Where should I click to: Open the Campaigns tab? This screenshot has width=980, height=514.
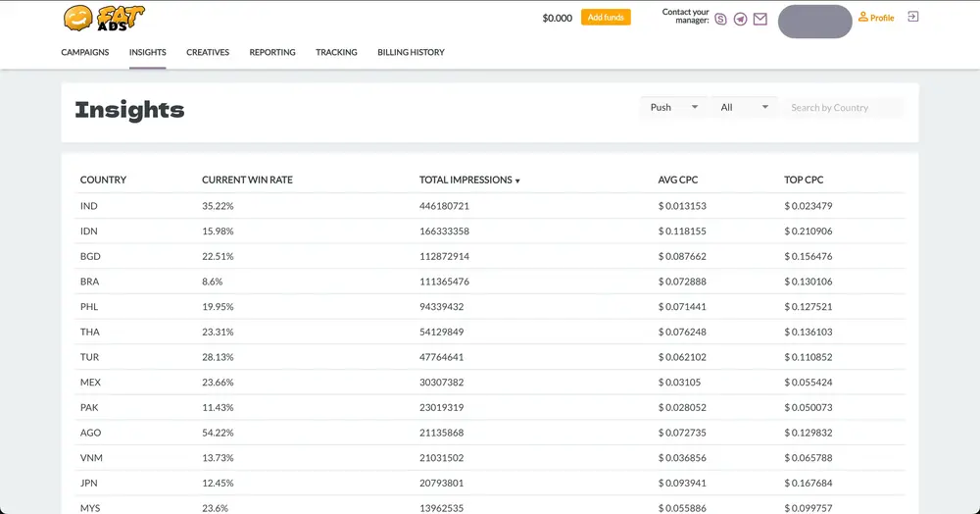tap(85, 53)
